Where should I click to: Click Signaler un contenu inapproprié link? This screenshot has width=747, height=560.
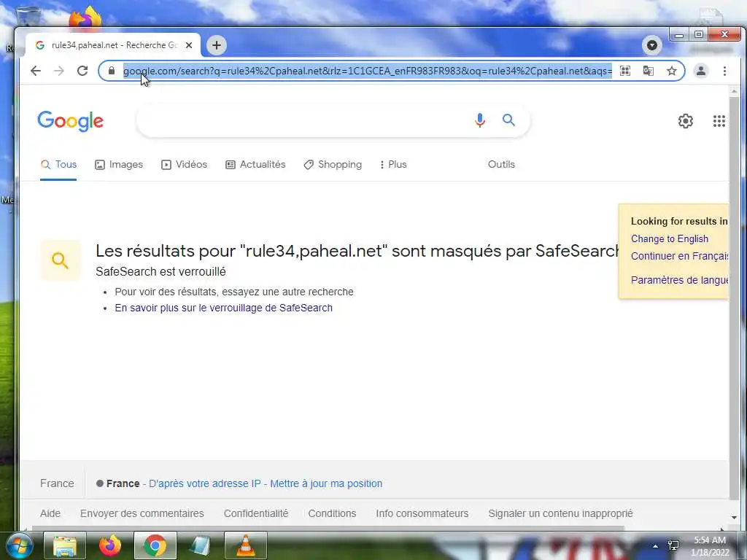[x=560, y=513]
